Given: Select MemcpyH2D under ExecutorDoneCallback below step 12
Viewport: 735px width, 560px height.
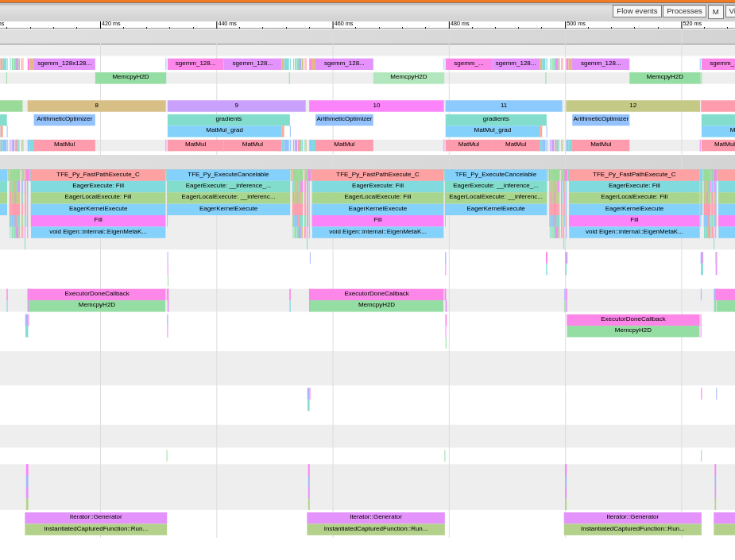Looking at the screenshot, I should tap(633, 331).
